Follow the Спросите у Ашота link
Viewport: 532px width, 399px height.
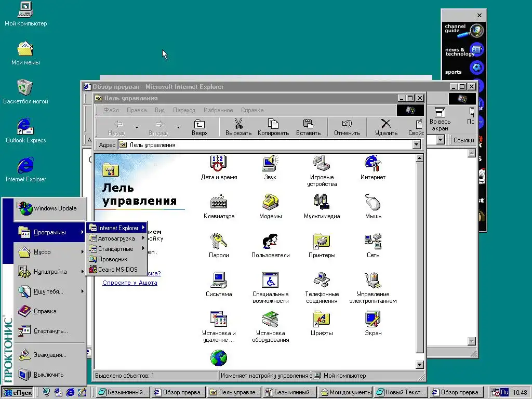coord(129,283)
